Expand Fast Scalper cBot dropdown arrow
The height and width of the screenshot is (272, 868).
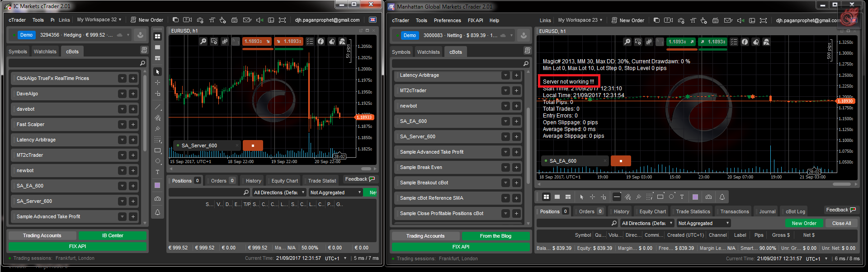[122, 124]
